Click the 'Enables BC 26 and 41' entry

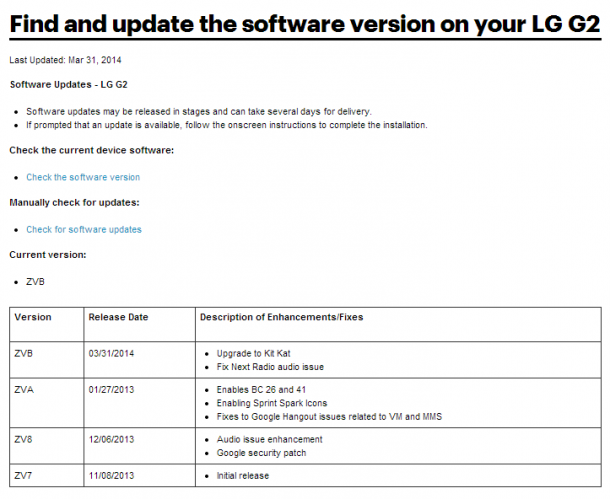point(261,390)
